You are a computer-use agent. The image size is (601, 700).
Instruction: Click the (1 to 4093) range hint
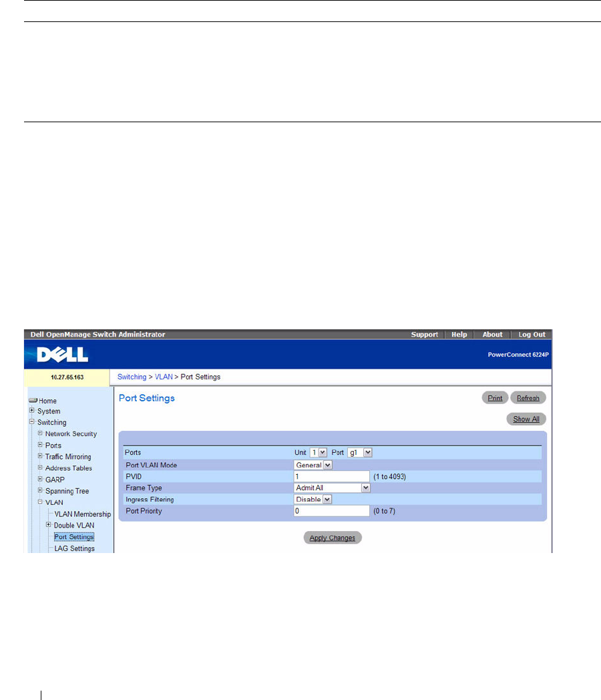(389, 477)
